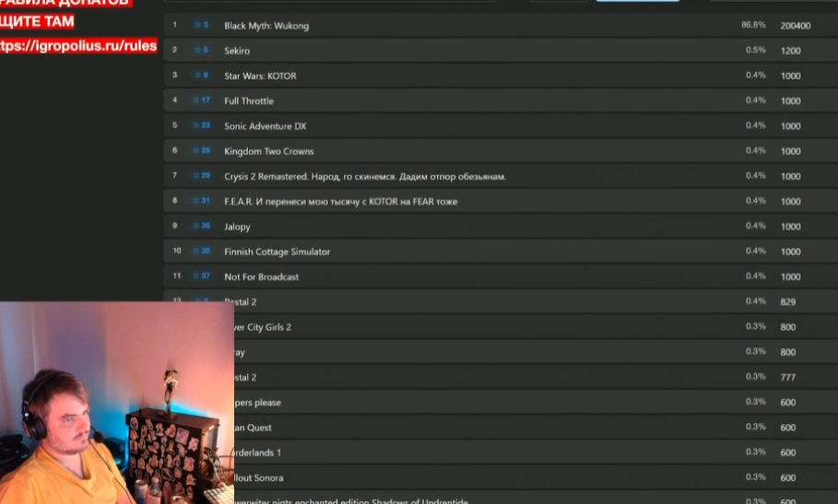This screenshot has width=838, height=504.
Task: Select the River City Girls 2 lot name
Action: point(263,327)
